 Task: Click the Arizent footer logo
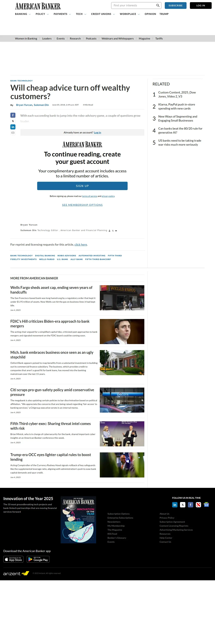16,573
